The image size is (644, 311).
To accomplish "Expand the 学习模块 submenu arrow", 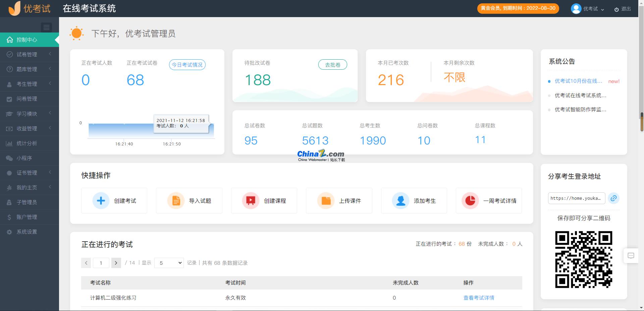I will coord(50,113).
